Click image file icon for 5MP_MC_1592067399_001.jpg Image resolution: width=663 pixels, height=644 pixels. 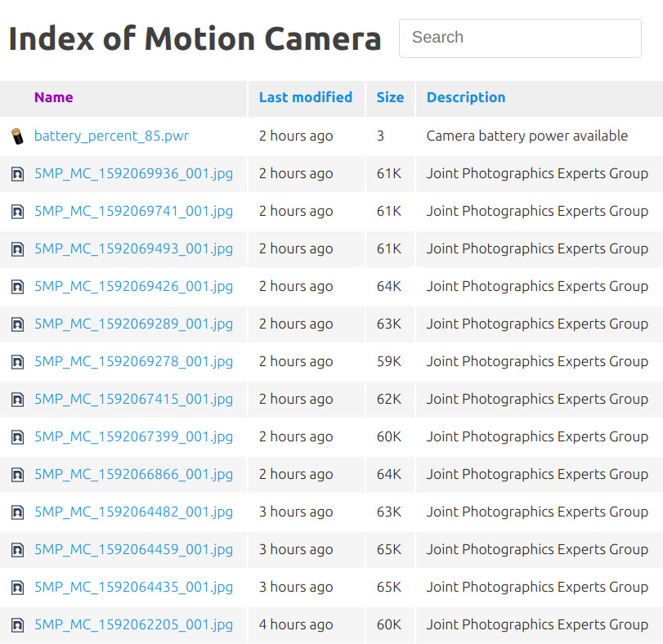(x=17, y=437)
